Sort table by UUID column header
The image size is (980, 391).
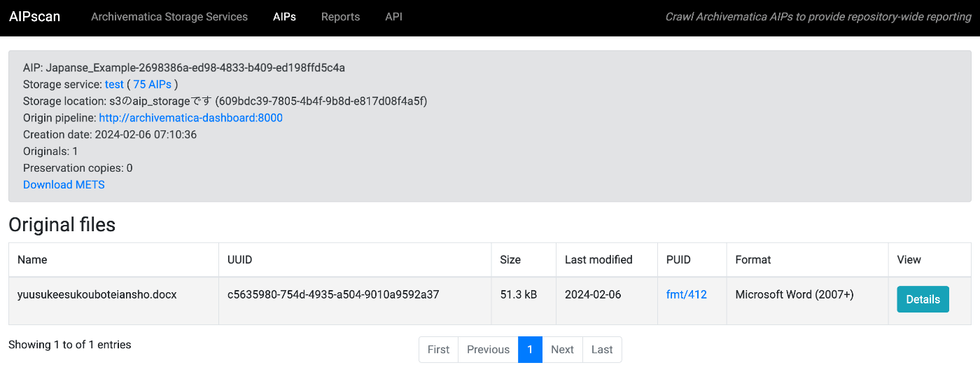(x=355, y=260)
